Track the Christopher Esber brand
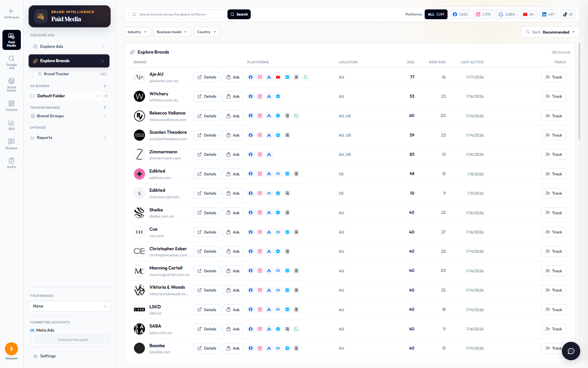Viewport: 588px width, 368px height. (x=554, y=251)
